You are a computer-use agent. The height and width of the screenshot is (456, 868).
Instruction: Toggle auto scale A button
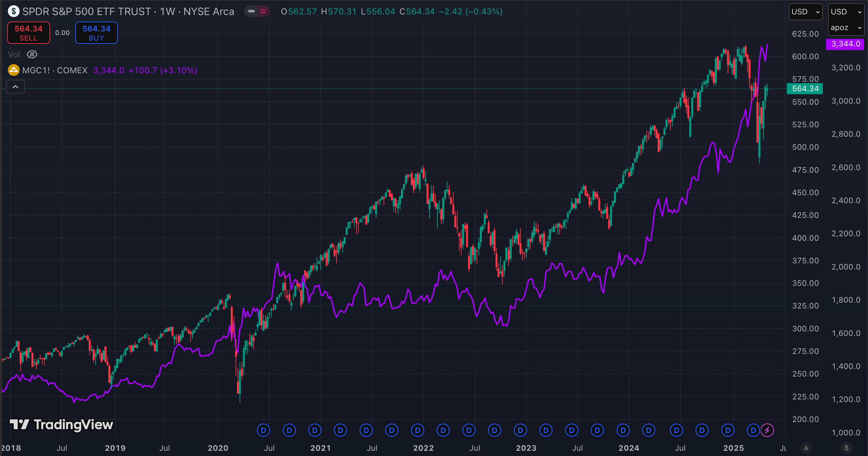[806, 448]
